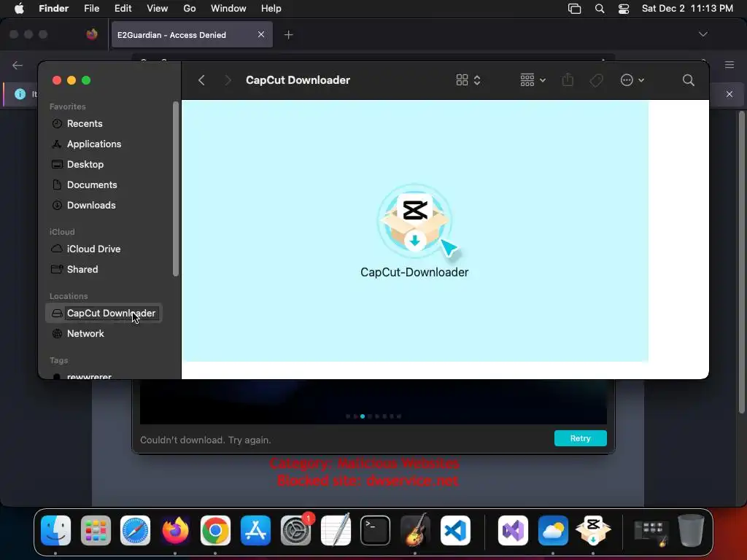
Task: Open the Go menu
Action: 190,9
